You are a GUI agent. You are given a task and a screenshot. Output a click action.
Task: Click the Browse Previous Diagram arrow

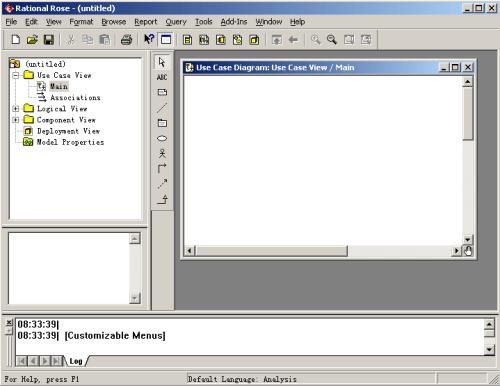(x=293, y=40)
